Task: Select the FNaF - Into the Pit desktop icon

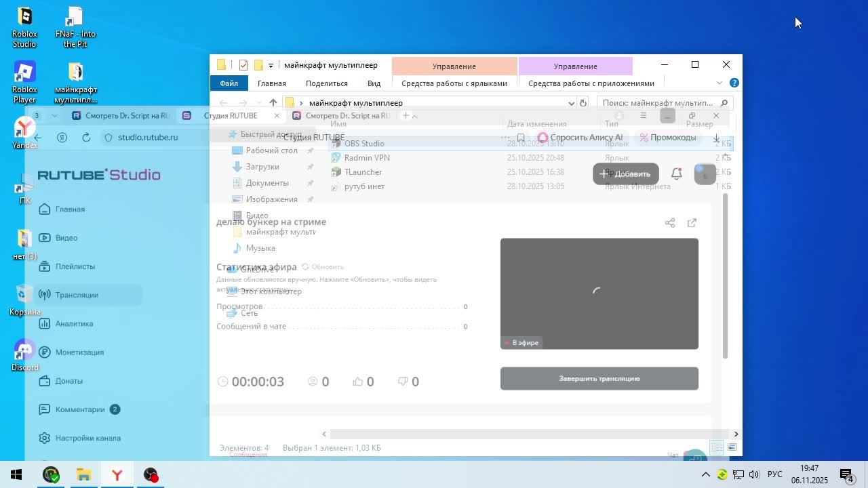Action: point(75,27)
